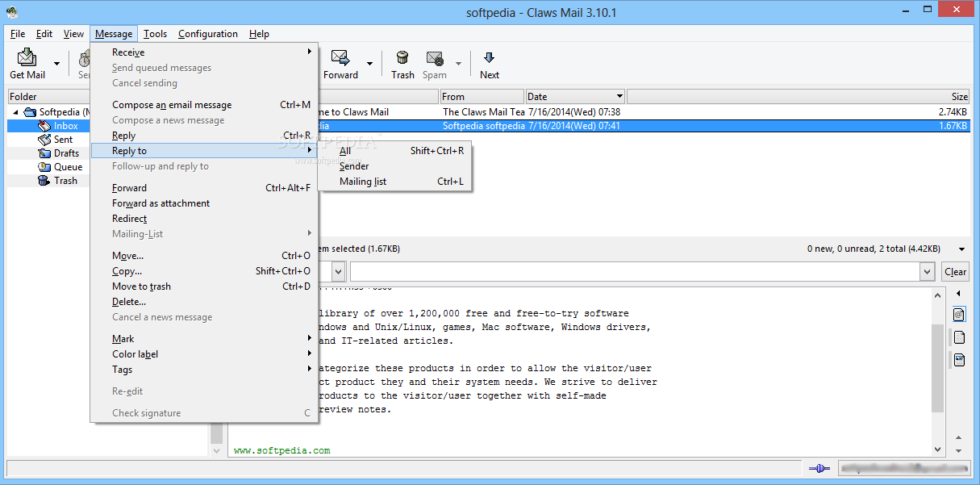
Task: Collapse the Softpedia mailbox tree node
Action: [15, 112]
